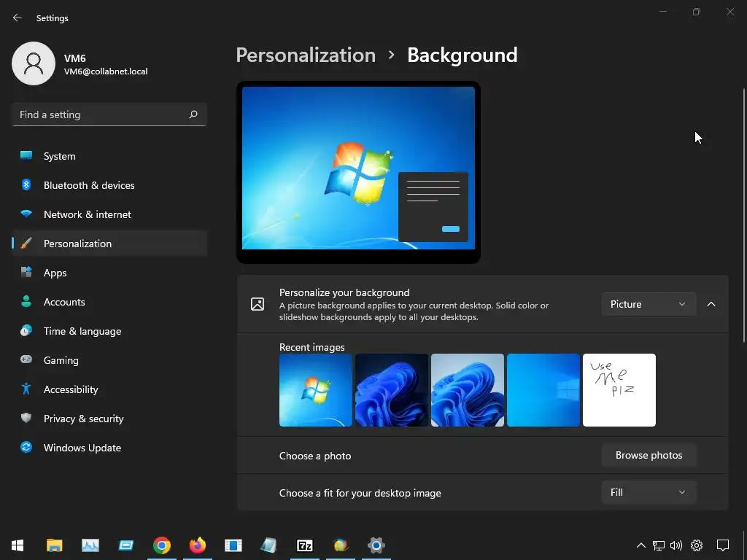
Task: Open Gaming settings category
Action: (x=109, y=360)
